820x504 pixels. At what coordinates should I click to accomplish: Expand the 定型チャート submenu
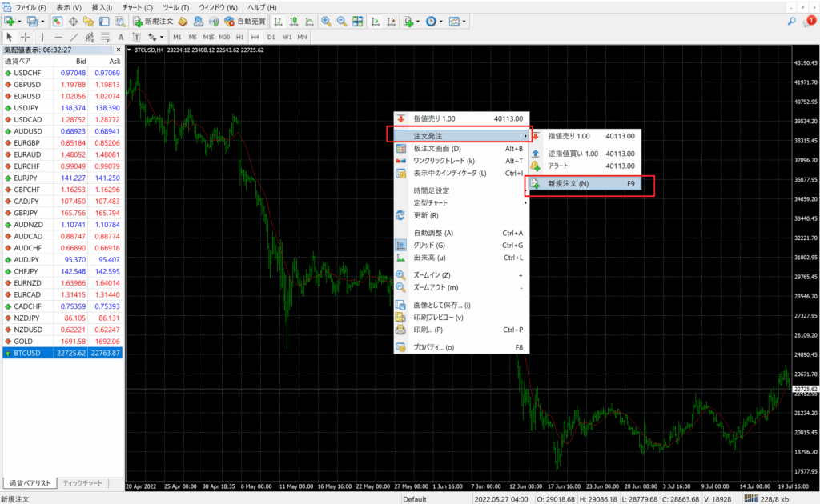point(461,202)
